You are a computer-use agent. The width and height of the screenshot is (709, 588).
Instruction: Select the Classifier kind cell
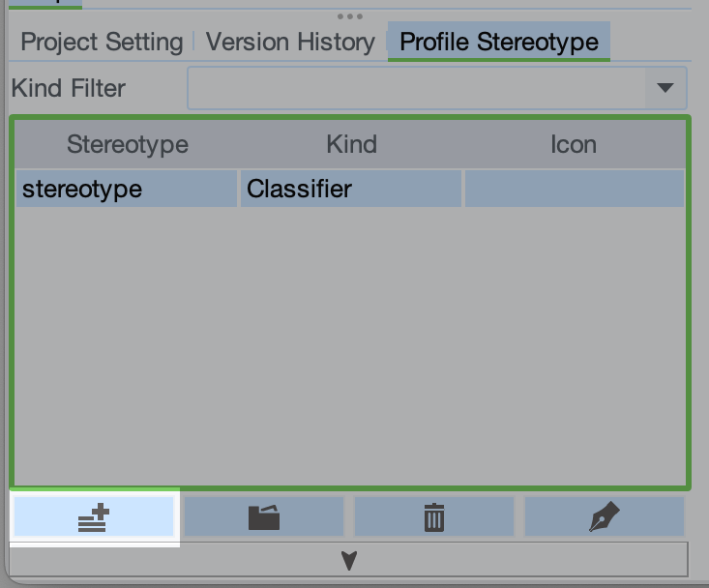tap(351, 189)
